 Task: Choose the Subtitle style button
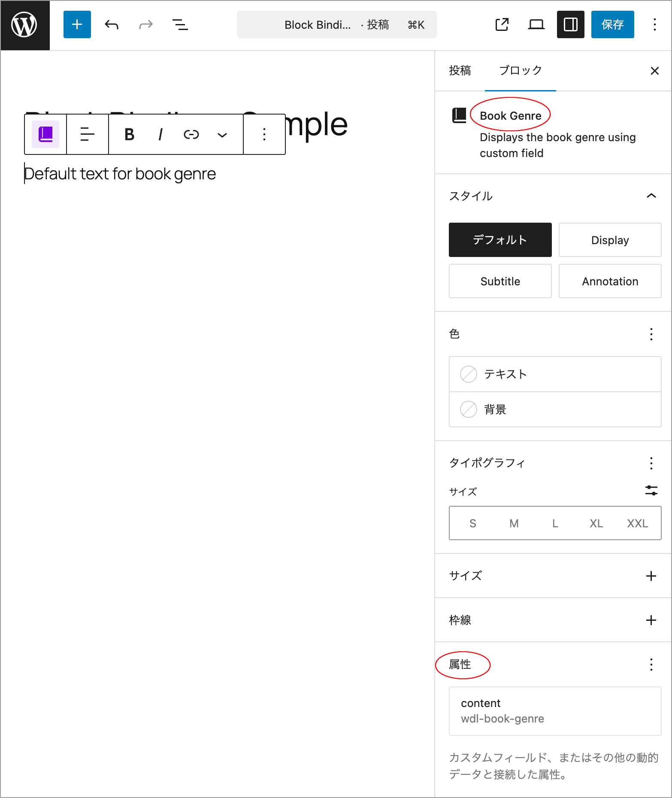(x=500, y=281)
